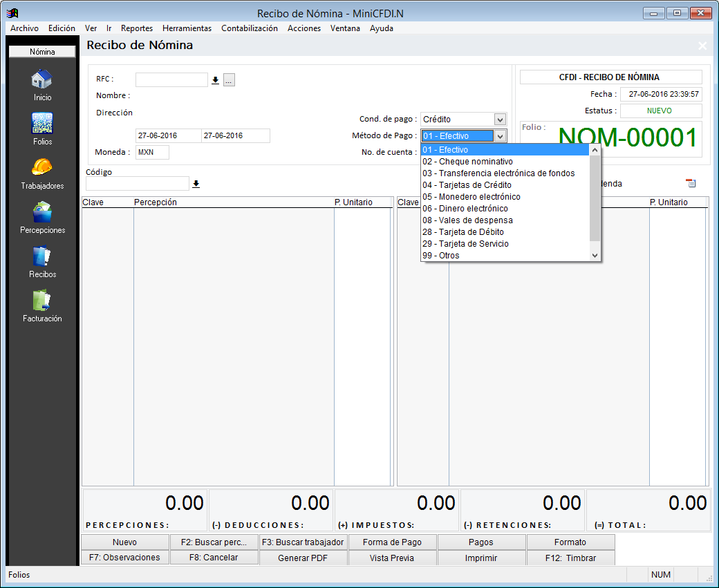Collapse the Método de Pago dropdown arrow

coord(500,136)
